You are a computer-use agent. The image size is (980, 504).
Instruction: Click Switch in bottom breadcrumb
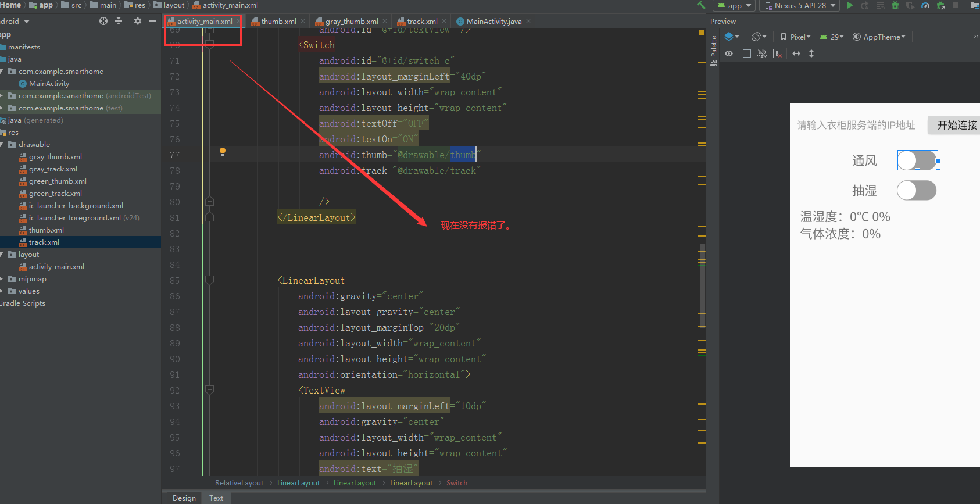click(x=457, y=483)
